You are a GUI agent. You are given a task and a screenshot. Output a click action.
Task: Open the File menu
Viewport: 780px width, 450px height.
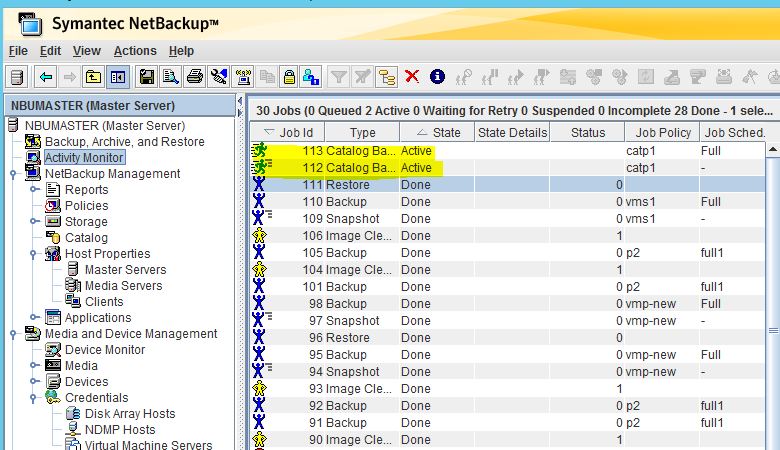pos(18,51)
